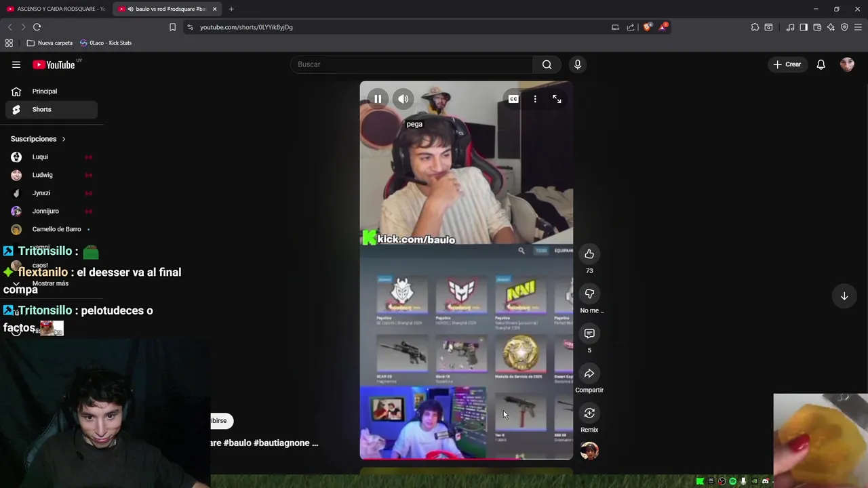Toggle closed captions on the Short

click(x=513, y=99)
